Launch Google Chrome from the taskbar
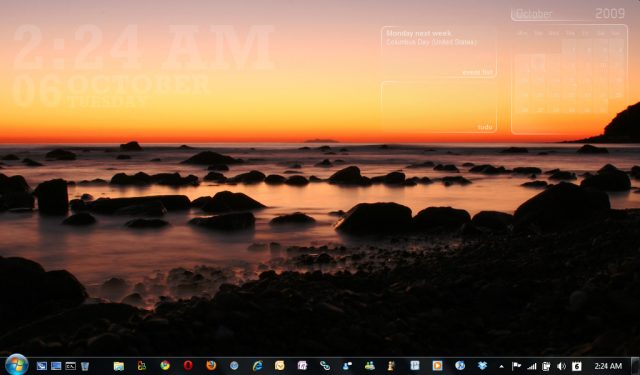The height and width of the screenshot is (375, 640). (165, 365)
